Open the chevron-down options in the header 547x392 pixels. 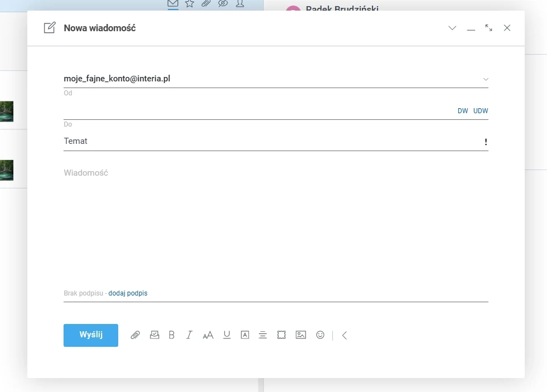tap(452, 28)
